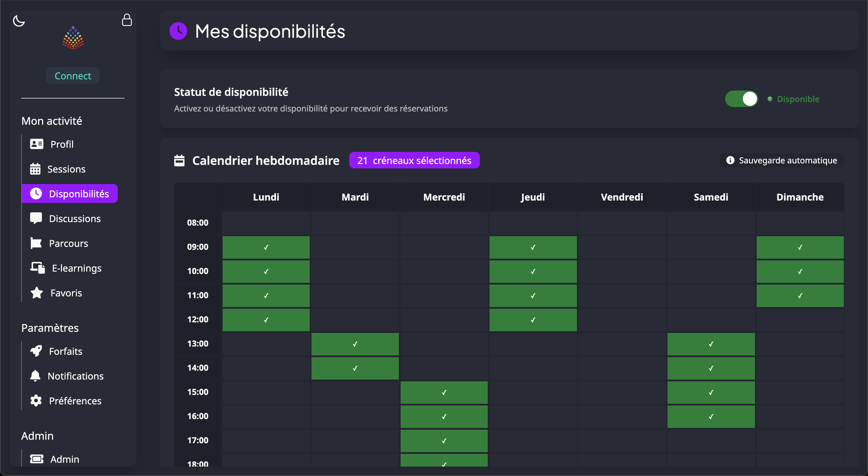Screen dimensions: 868x476
Task: Deselect Lundi 09:00 time slot
Action: 266,247
